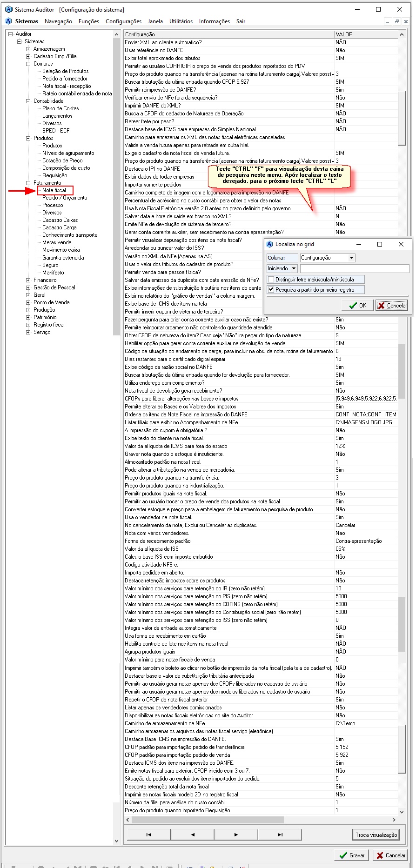Image resolution: width=416 pixels, height=868 pixels.
Task: Uncheck 'Pesquisa a partir do primeiro registro'
Action: (x=271, y=289)
